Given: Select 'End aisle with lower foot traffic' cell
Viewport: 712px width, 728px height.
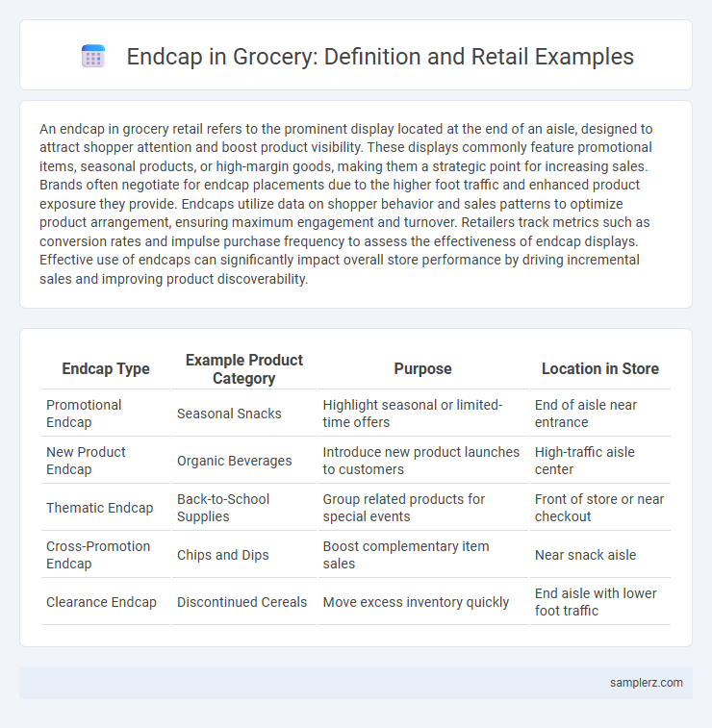Looking at the screenshot, I should (600, 602).
